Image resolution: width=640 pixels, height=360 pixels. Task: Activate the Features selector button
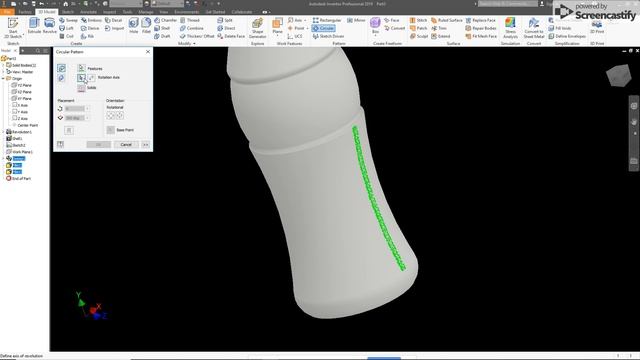pyautogui.click(x=81, y=68)
